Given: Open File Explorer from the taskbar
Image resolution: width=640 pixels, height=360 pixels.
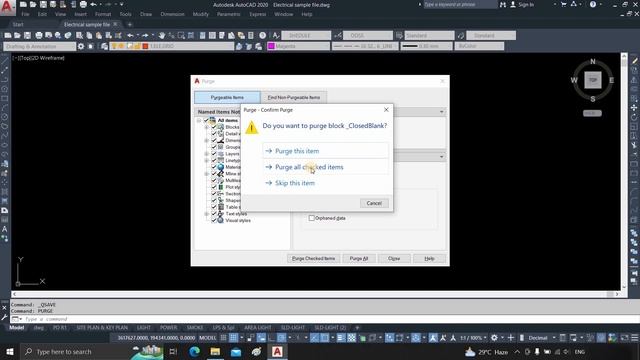Looking at the screenshot, I should (215, 351).
